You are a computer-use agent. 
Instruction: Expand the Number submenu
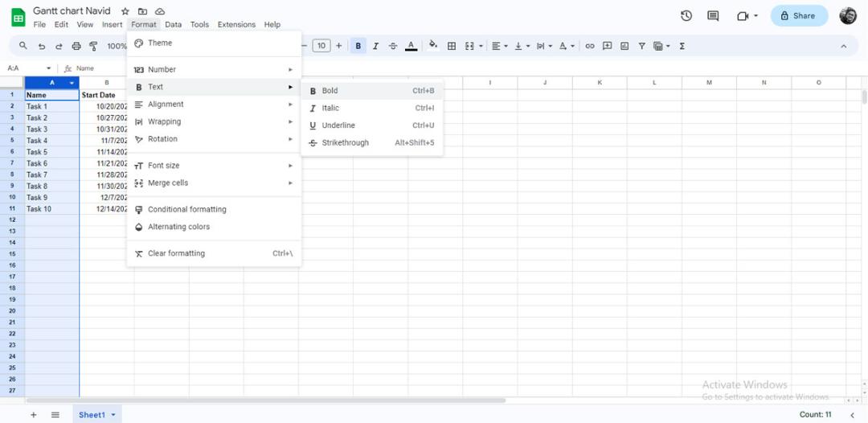pyautogui.click(x=215, y=69)
